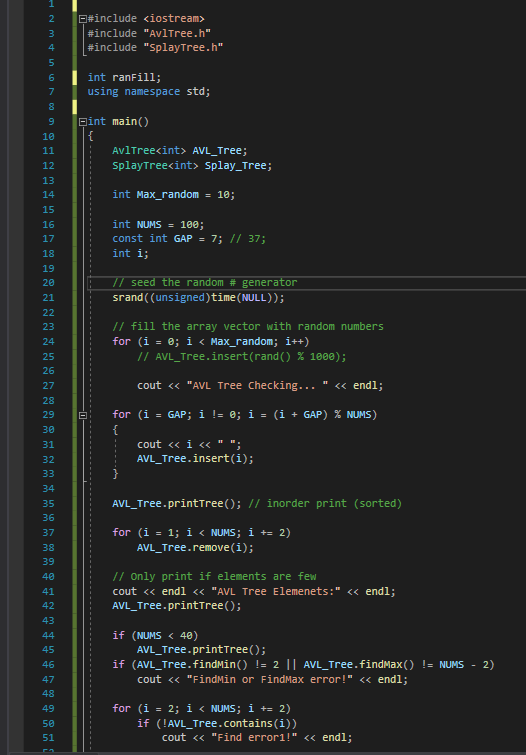Click line number 35 in gutter
Image resolution: width=526 pixels, height=755 pixels.
click(x=48, y=504)
